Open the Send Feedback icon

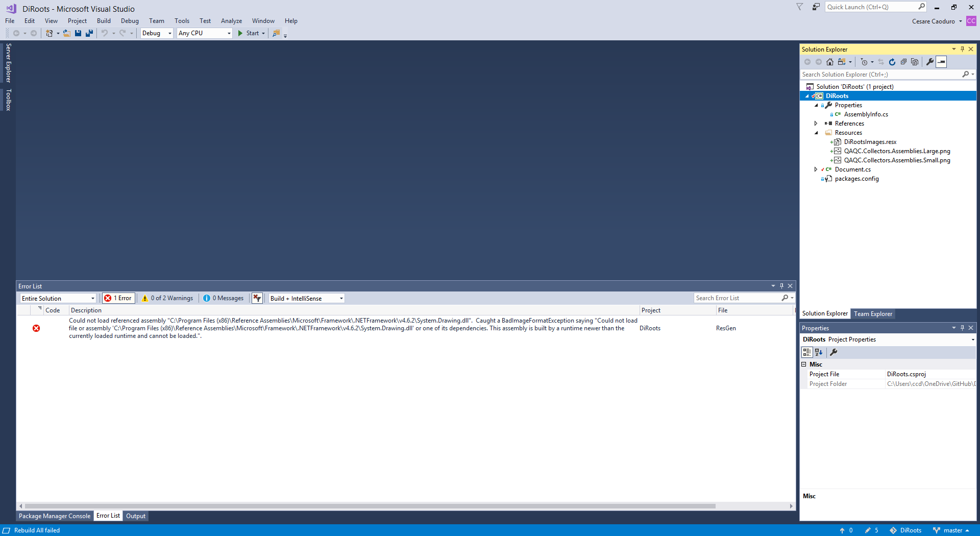pyautogui.click(x=816, y=7)
